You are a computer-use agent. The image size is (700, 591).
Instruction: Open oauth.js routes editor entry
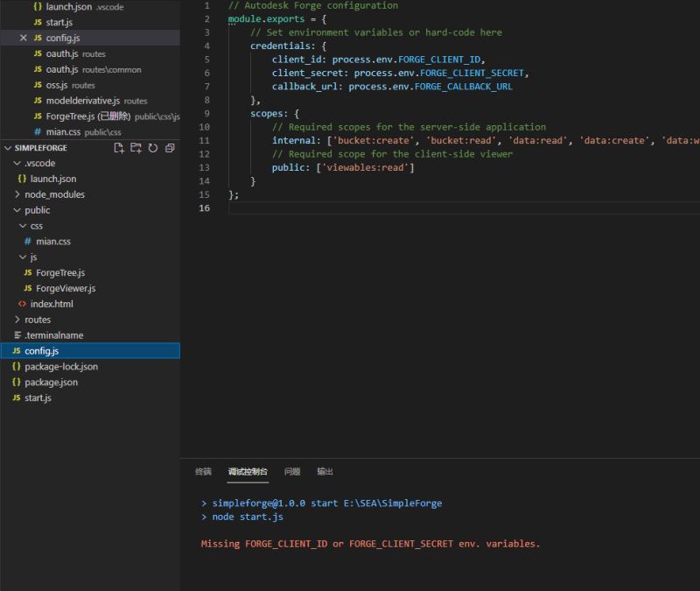click(x=90, y=53)
